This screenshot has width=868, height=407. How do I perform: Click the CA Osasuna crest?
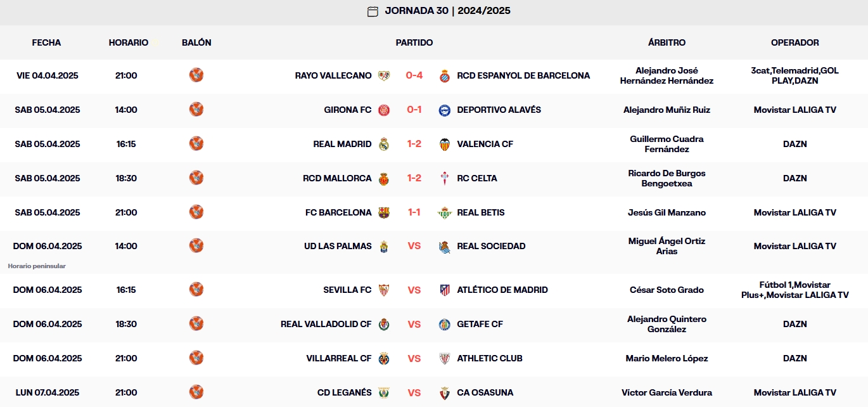445,392
